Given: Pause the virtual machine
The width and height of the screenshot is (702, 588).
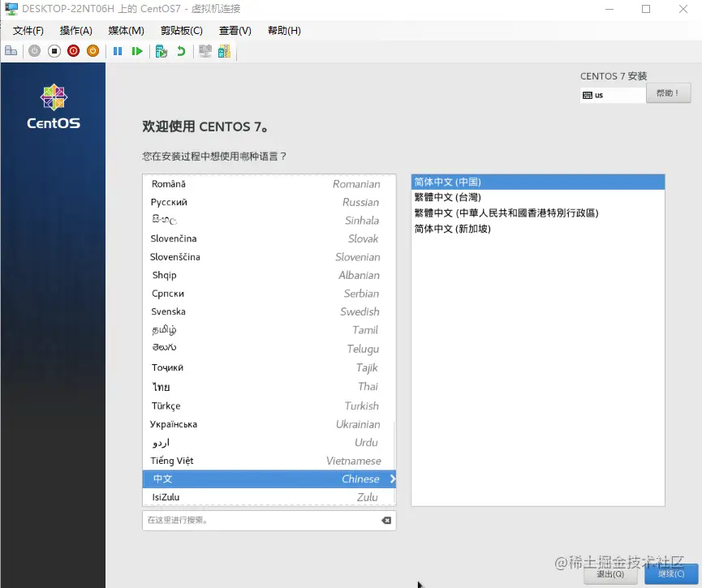Looking at the screenshot, I should click(x=118, y=50).
